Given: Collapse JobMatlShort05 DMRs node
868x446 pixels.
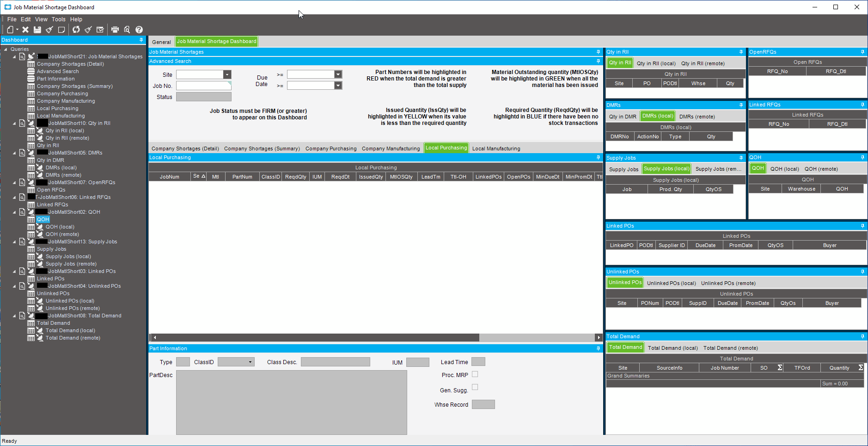Looking at the screenshot, I should [14, 153].
